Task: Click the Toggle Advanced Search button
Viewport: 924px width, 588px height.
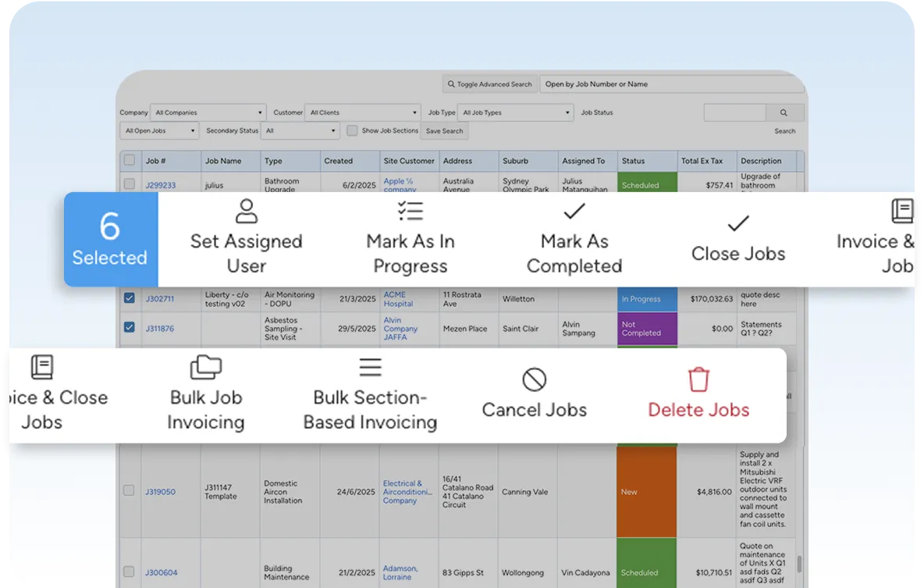Action: point(489,84)
